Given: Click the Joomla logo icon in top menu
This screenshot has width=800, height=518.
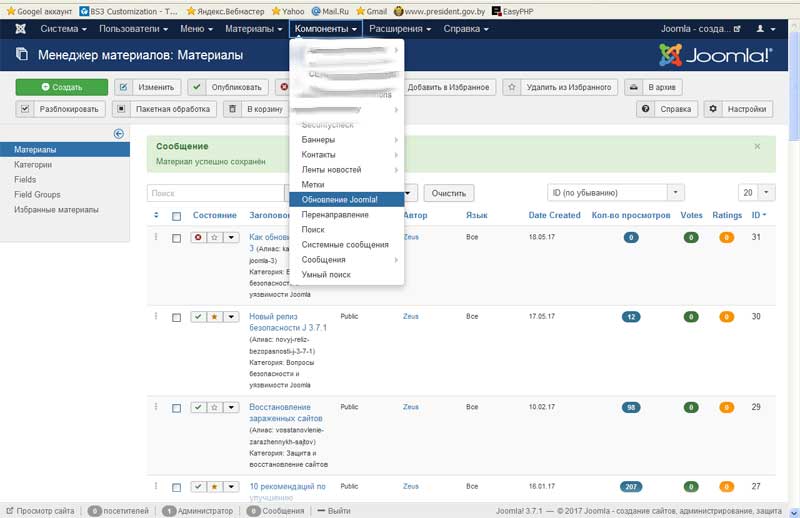Looking at the screenshot, I should click(20, 29).
